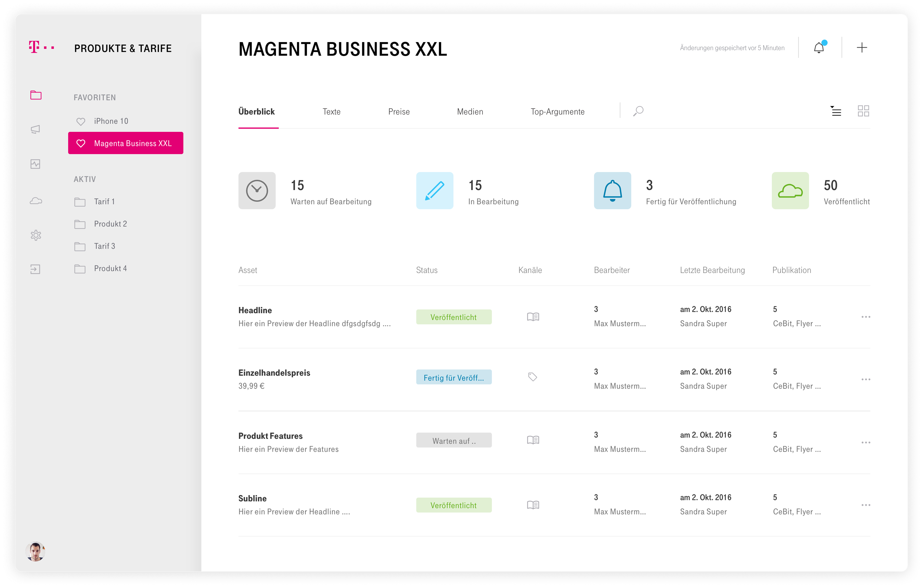This screenshot has height=588, width=923.
Task: Switch to the Medien tab
Action: 470,111
